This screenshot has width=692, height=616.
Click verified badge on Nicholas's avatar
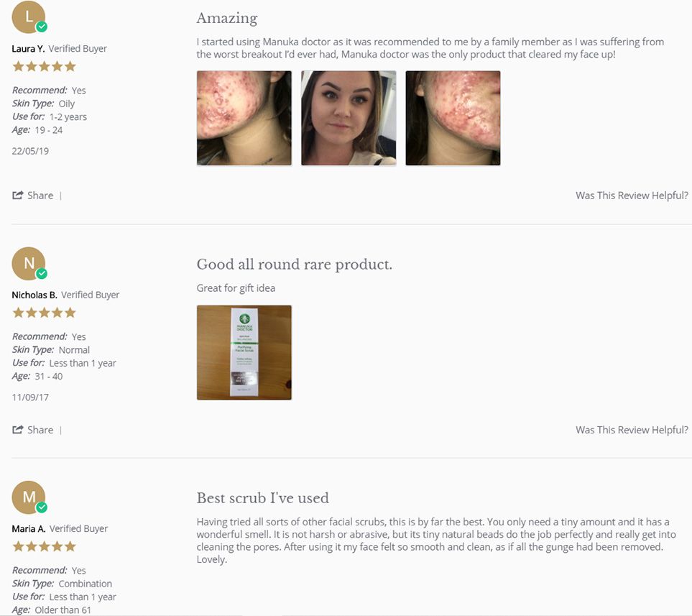click(x=42, y=274)
